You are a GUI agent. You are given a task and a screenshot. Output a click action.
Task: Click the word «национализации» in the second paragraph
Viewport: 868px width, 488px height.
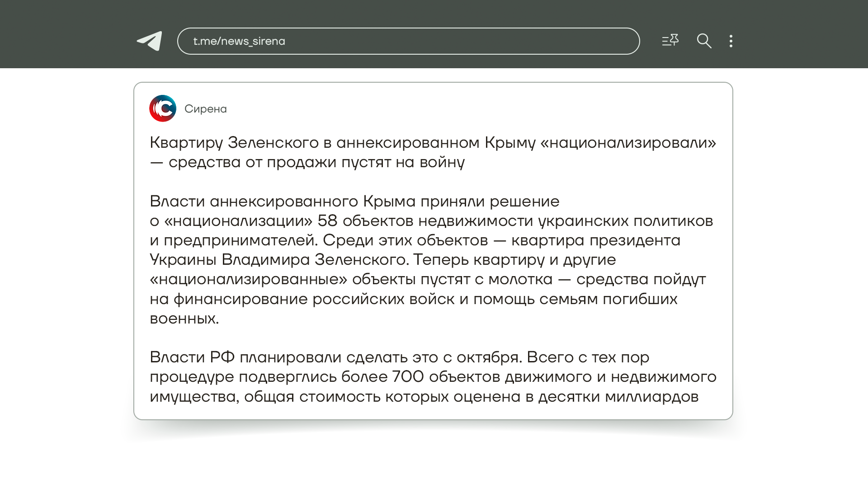click(x=238, y=221)
